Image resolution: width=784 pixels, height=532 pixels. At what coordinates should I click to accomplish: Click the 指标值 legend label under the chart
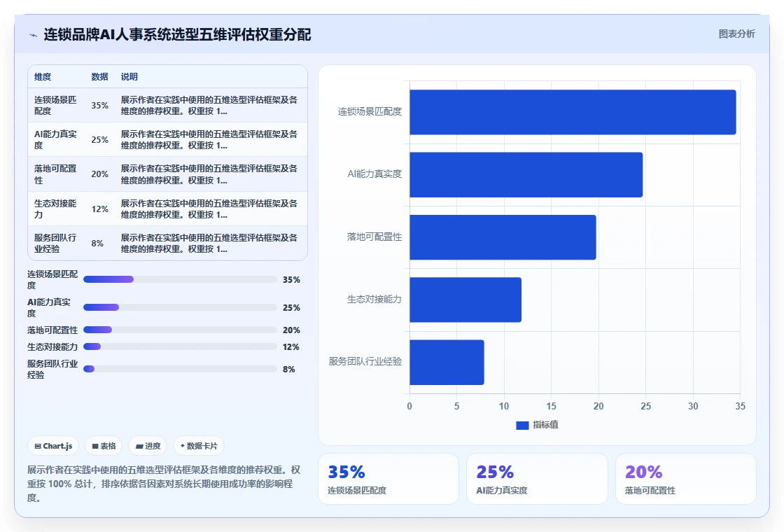(545, 425)
